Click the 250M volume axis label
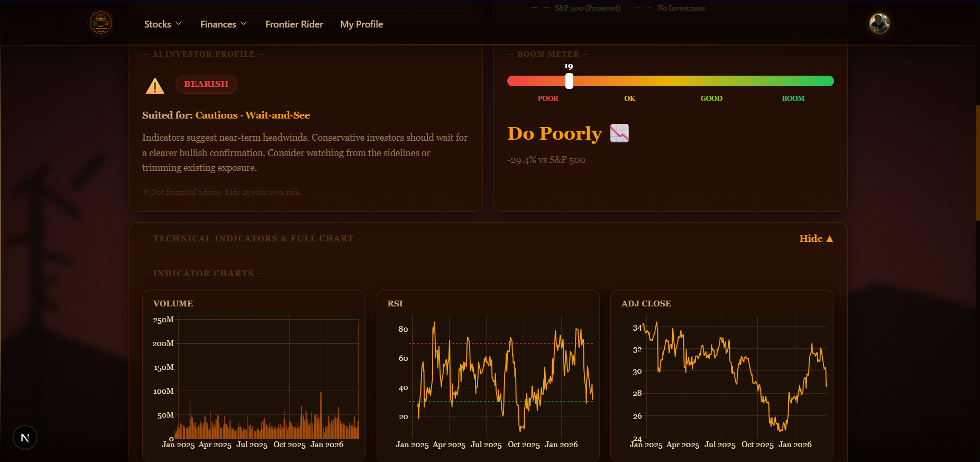980x462 pixels. pyautogui.click(x=163, y=320)
